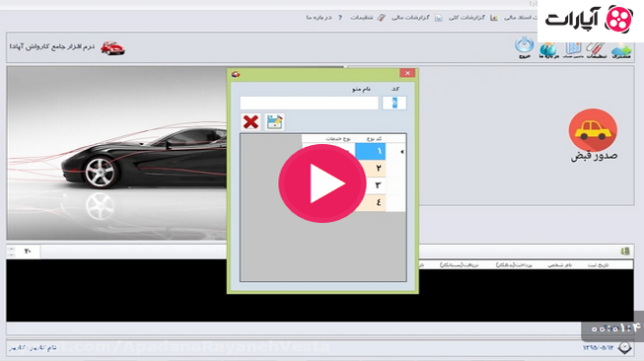Click the نام منو text field
The image size is (644, 361).
(309, 104)
